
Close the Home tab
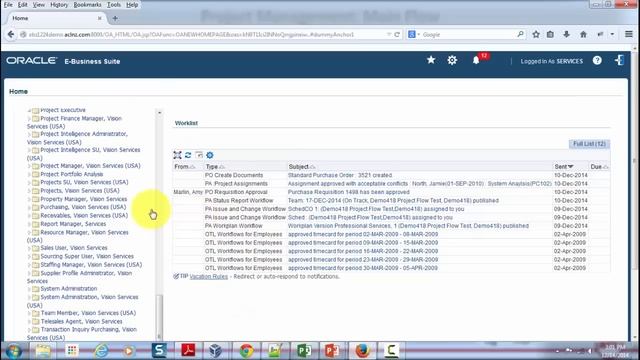[x=100, y=18]
